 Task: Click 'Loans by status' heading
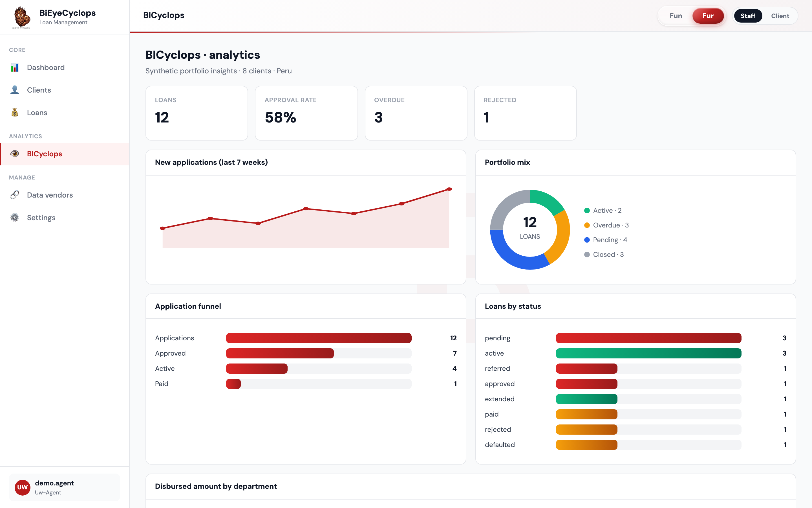pyautogui.click(x=513, y=306)
